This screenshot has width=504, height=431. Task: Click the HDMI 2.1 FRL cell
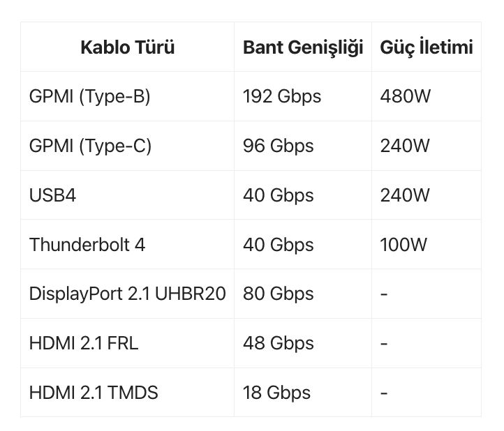click(84, 343)
